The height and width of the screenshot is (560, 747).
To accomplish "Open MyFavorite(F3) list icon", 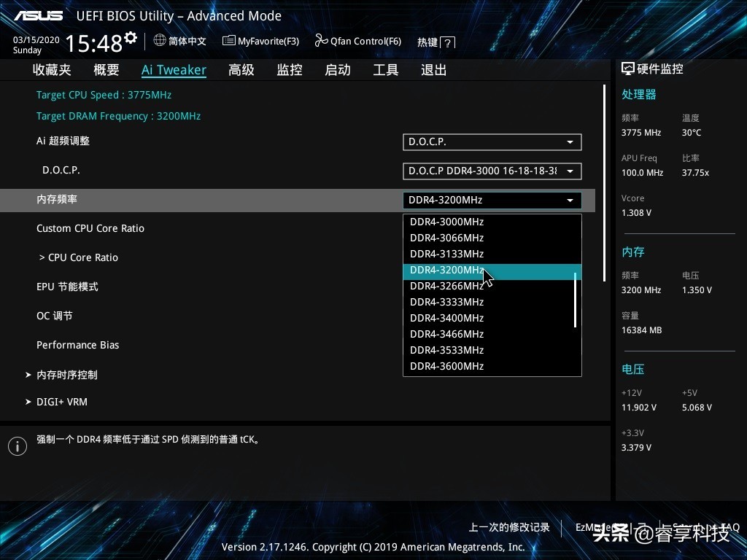I will pyautogui.click(x=229, y=41).
